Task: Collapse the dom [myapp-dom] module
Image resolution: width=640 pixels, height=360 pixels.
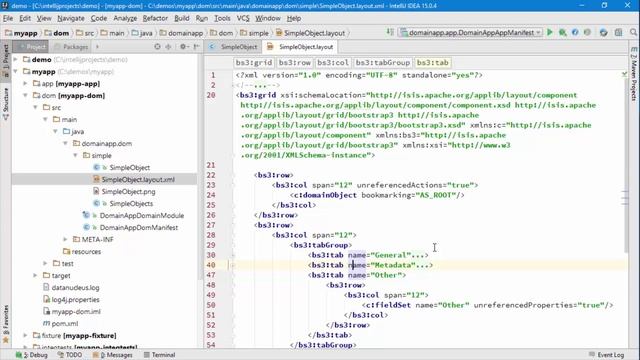Action: coord(25,96)
